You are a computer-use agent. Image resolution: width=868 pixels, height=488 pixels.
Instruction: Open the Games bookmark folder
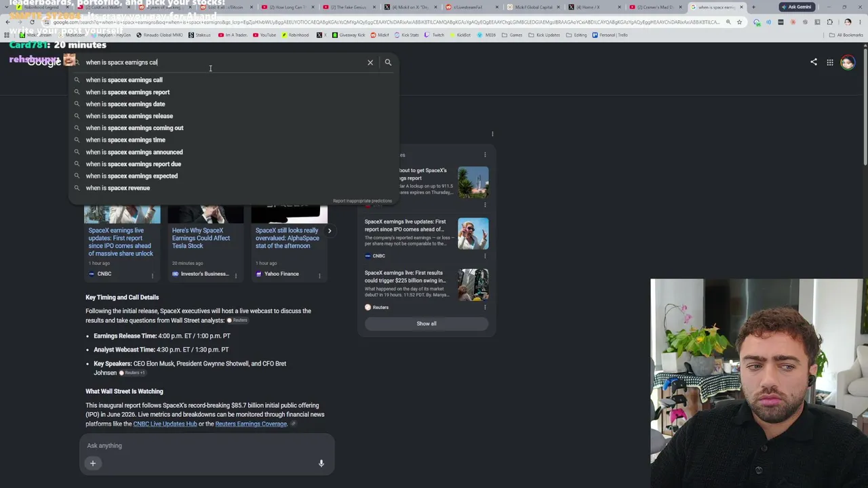coord(511,35)
